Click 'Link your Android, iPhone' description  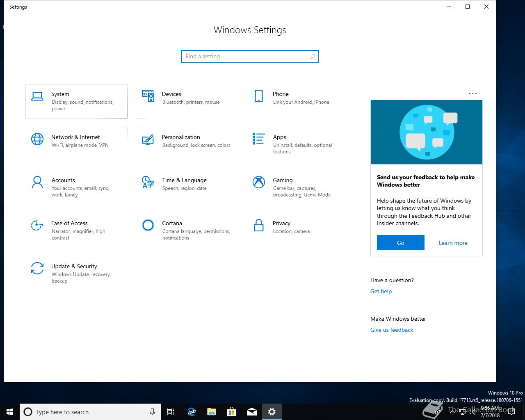tap(301, 102)
